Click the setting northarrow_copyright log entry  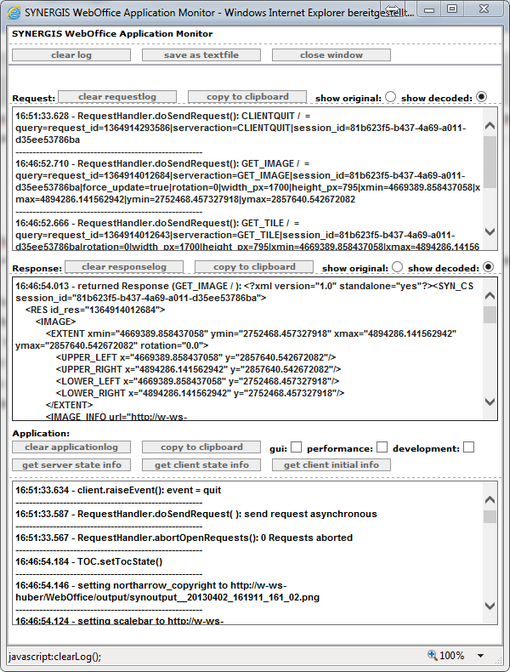coord(168,591)
